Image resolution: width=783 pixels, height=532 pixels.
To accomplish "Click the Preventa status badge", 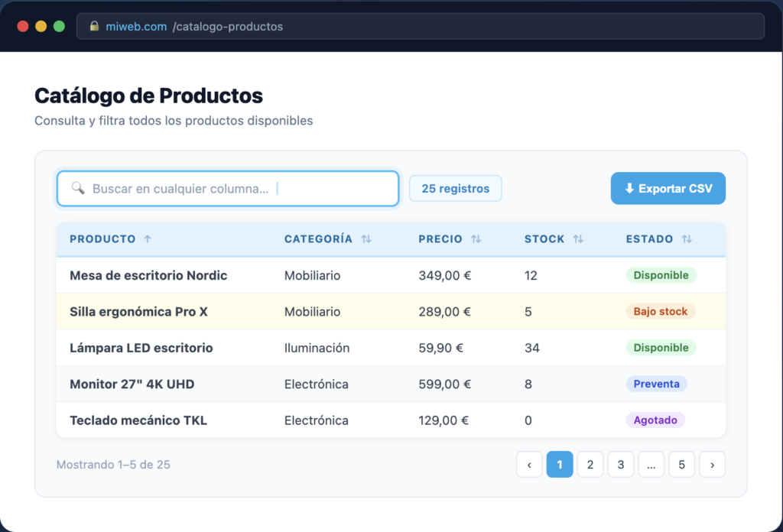I will [656, 384].
